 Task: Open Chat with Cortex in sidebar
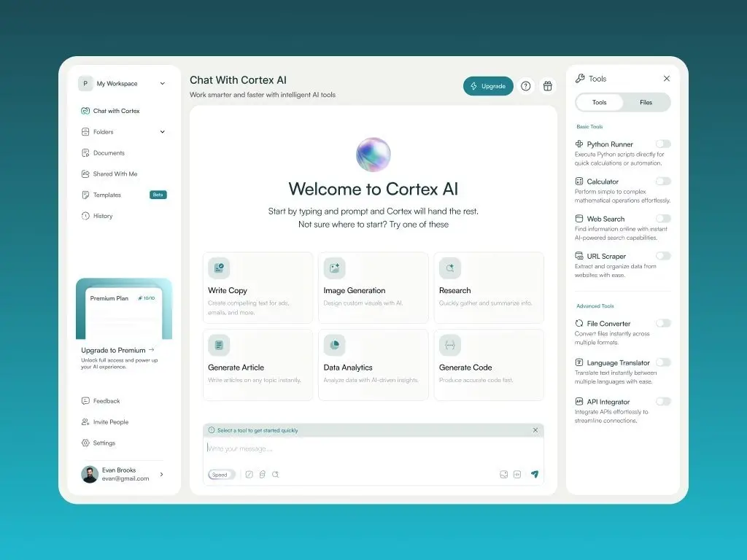pos(111,111)
